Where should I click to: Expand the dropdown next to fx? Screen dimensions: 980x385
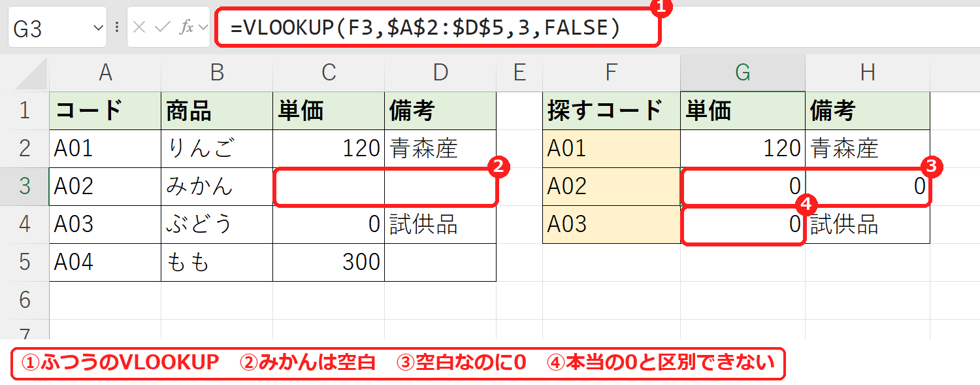[203, 27]
